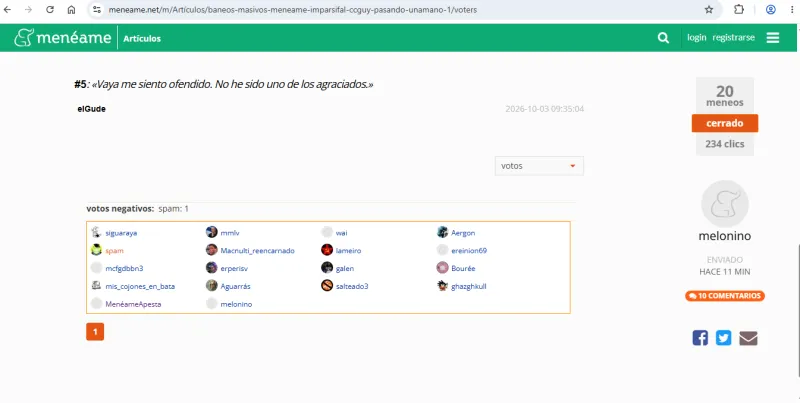This screenshot has height=403, width=800.
Task: Open the browser profile icon
Action: point(771,10)
